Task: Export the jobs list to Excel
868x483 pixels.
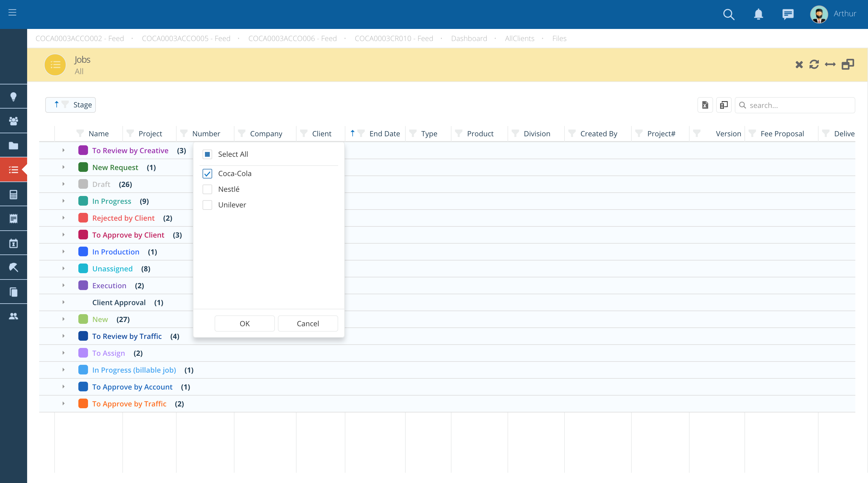Action: tap(705, 105)
